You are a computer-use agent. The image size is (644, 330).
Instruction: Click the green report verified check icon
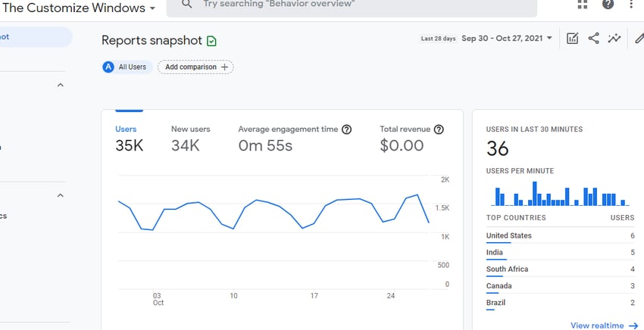(211, 41)
